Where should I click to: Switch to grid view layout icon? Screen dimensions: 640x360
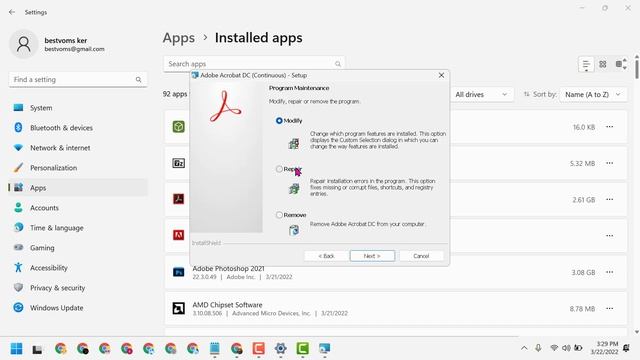(x=603, y=64)
